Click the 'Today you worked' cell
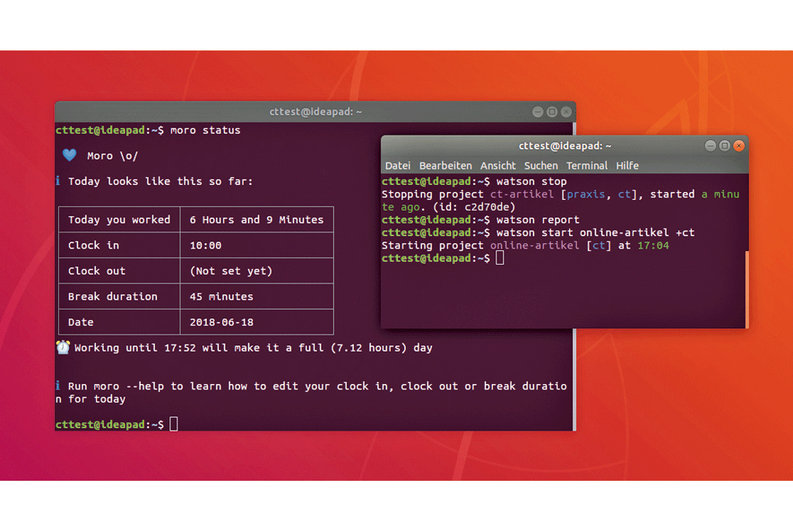This screenshot has width=793, height=532. (x=119, y=219)
